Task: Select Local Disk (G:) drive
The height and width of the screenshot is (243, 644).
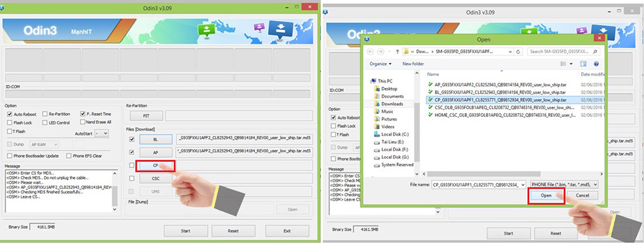Action: pyautogui.click(x=391, y=157)
